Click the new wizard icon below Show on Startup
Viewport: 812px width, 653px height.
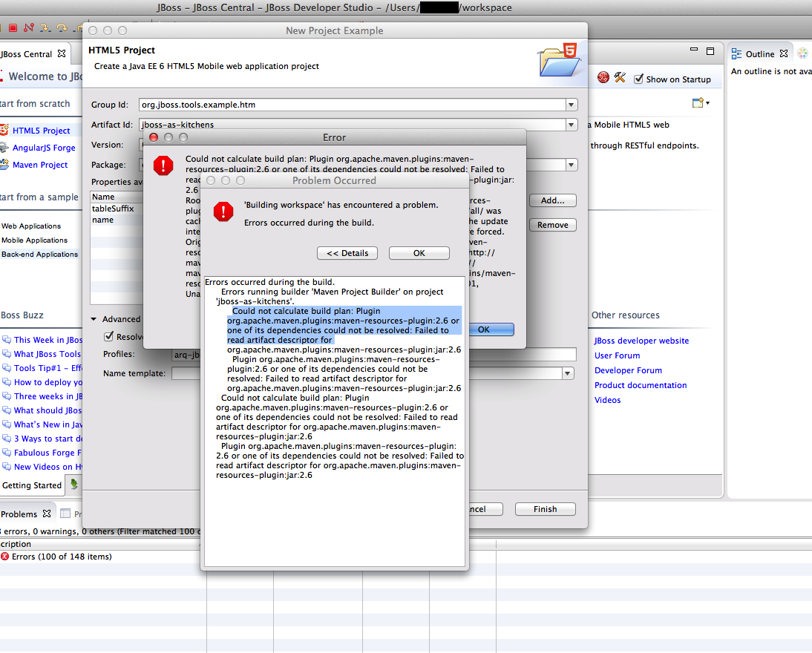pyautogui.click(x=698, y=102)
